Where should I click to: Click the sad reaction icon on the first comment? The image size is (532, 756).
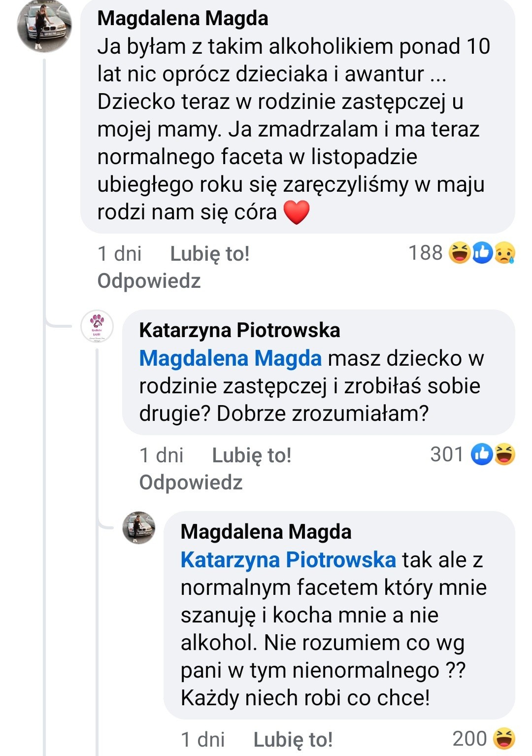tap(504, 253)
